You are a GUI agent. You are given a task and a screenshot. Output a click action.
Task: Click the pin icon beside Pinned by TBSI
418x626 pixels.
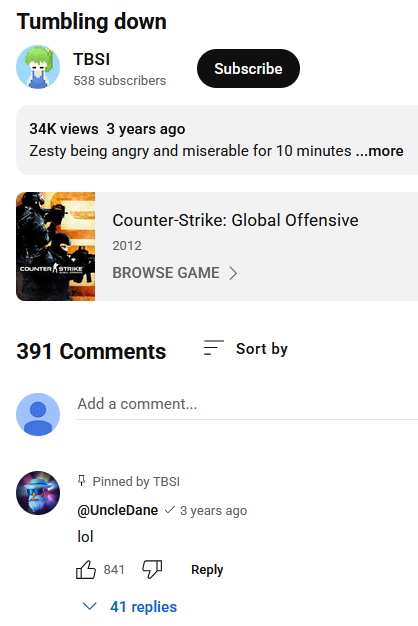point(81,481)
